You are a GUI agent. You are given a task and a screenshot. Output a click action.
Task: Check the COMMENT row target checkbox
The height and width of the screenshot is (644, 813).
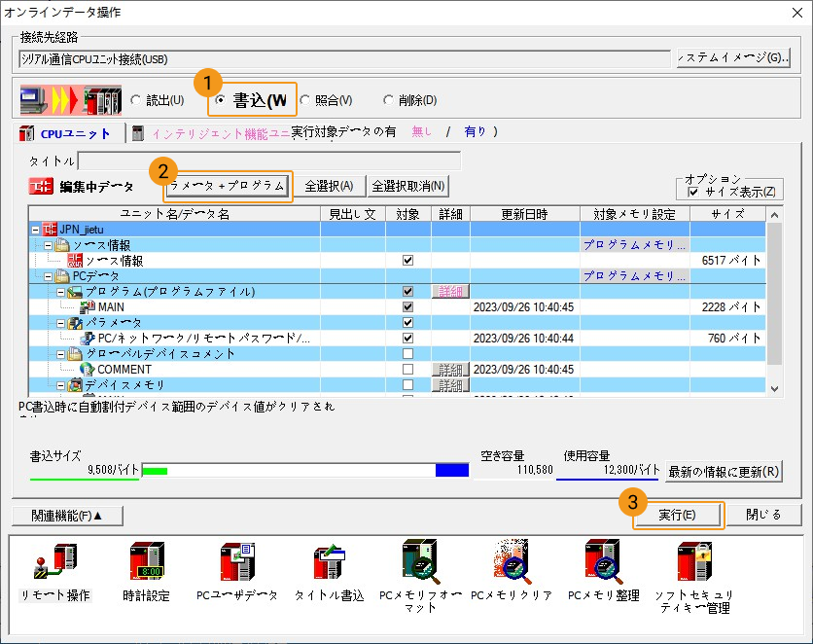point(407,370)
